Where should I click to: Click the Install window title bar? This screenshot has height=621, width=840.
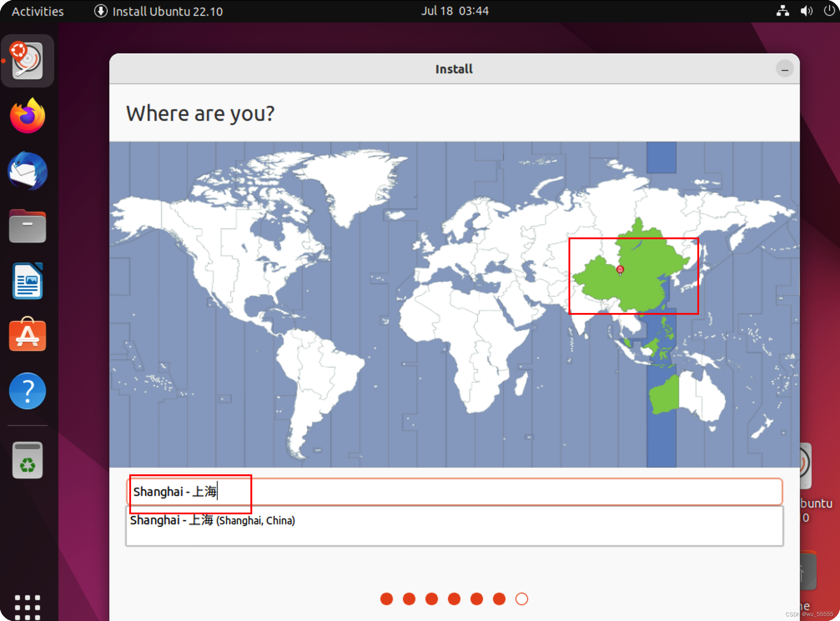[x=454, y=69]
